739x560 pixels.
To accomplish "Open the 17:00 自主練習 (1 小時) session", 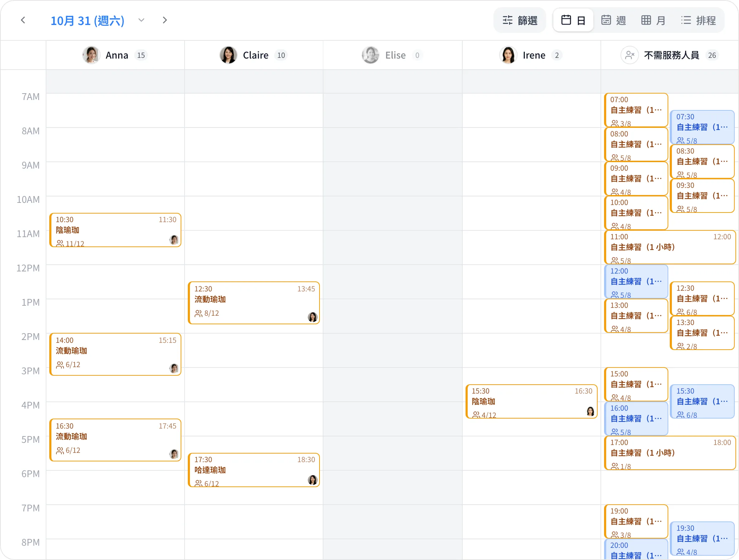I will click(x=670, y=453).
